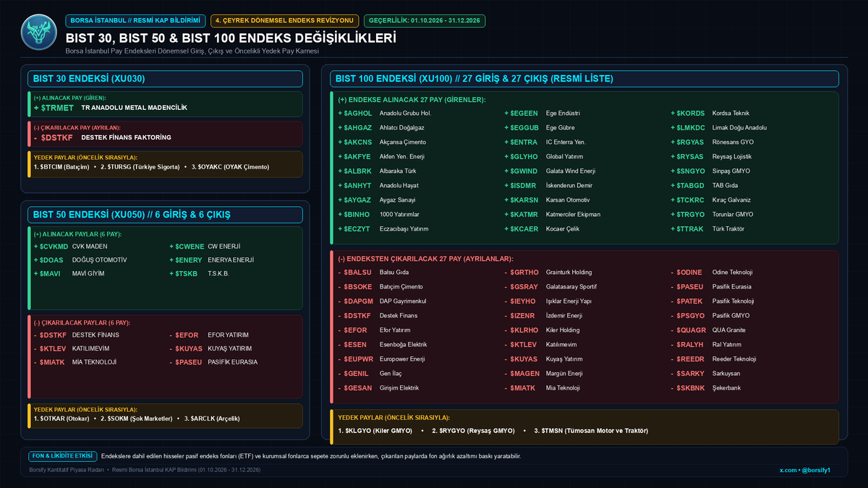Select $DOAS DOĞUŞ OTOMOTİV entry
The image size is (868, 488).
pyautogui.click(x=80, y=260)
